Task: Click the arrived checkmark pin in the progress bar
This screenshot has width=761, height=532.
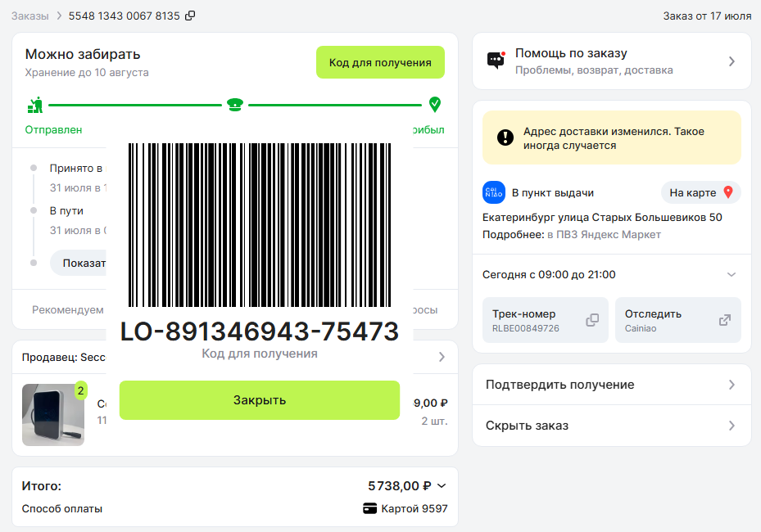Action: [x=435, y=104]
